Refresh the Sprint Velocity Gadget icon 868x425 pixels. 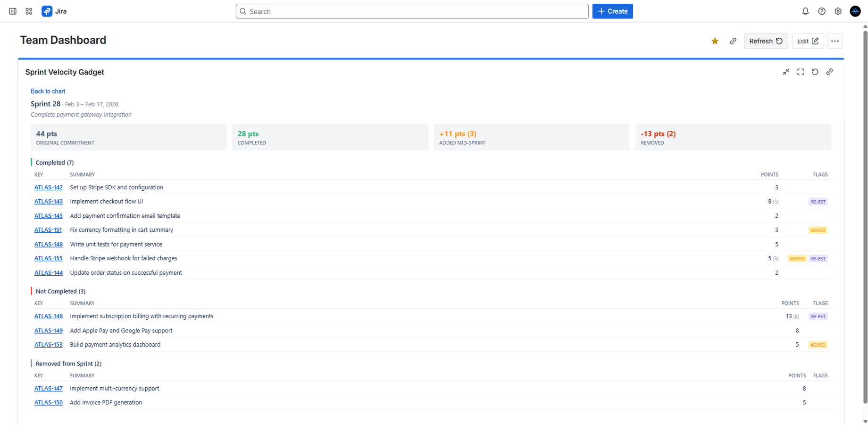[815, 72]
